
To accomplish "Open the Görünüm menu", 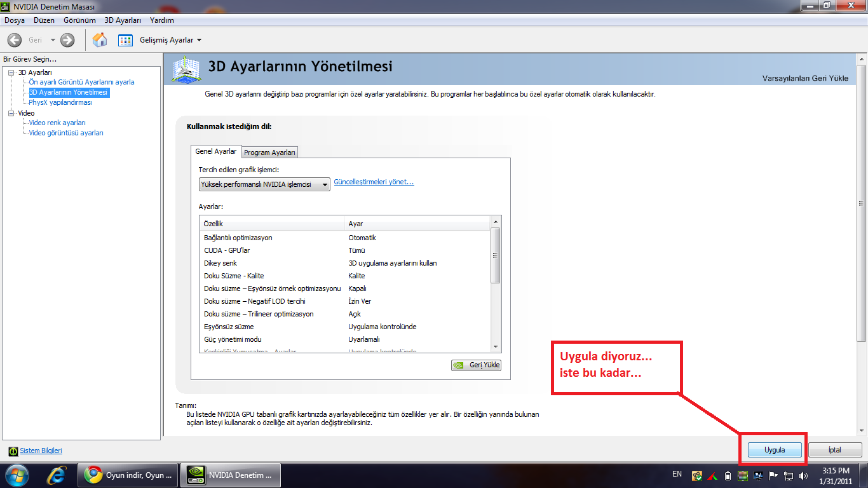I will pyautogui.click(x=79, y=20).
